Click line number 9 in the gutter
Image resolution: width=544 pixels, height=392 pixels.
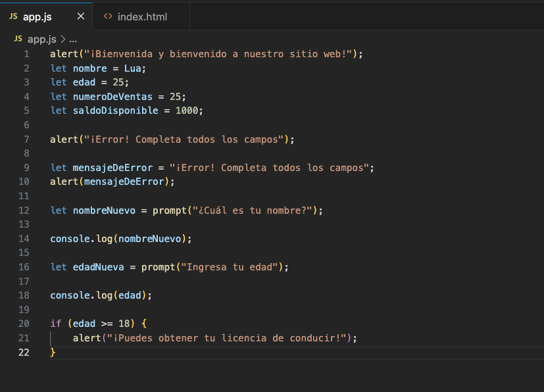point(27,168)
